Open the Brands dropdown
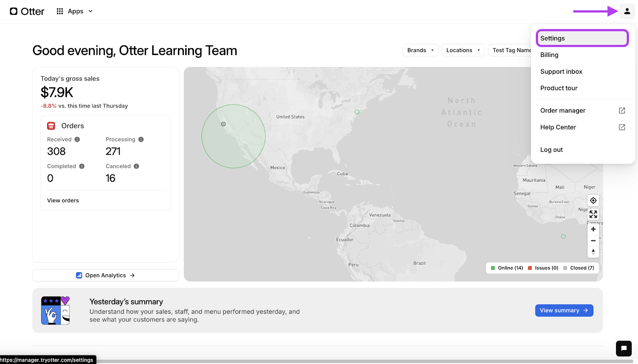Image resolution: width=638 pixels, height=364 pixels. click(x=420, y=50)
